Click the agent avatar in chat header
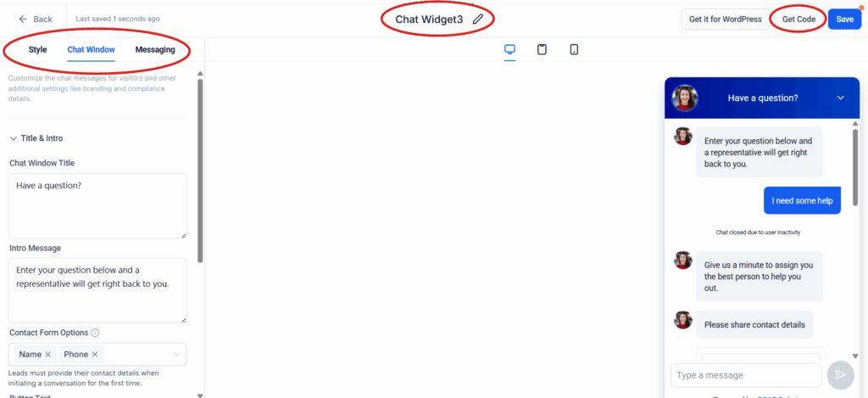The height and width of the screenshot is (398, 868). pos(685,98)
